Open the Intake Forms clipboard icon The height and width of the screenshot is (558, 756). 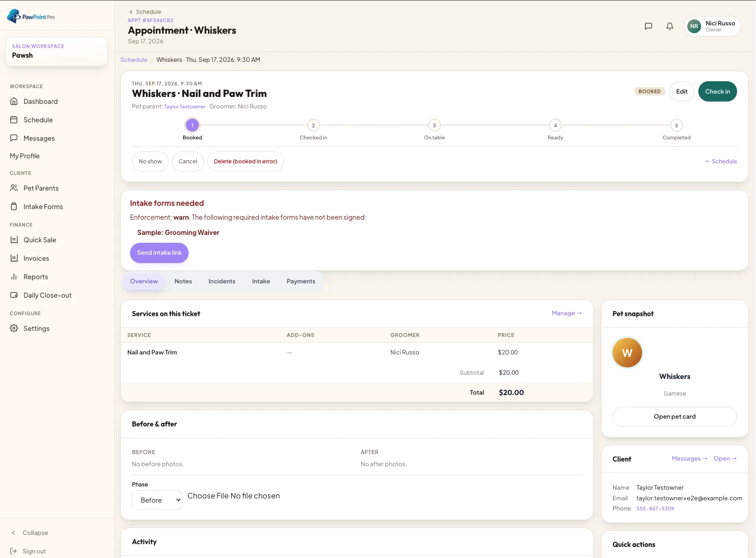pyautogui.click(x=14, y=206)
